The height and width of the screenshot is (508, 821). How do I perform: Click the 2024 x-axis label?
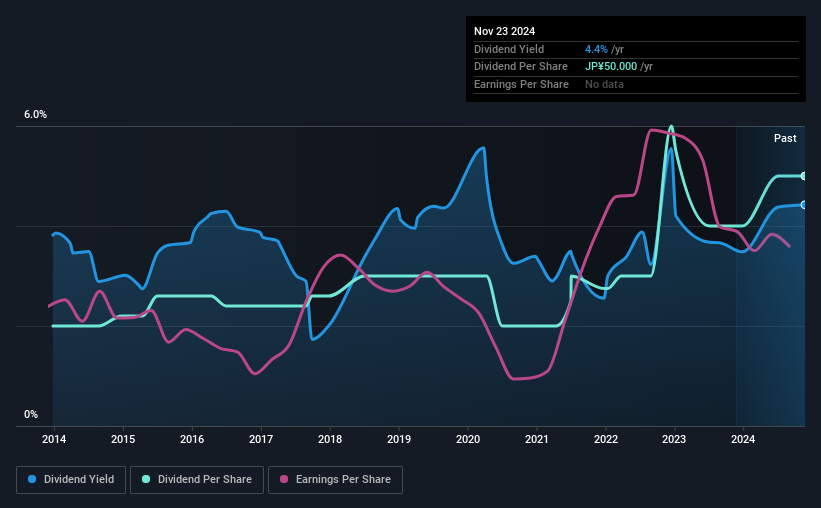tap(743, 439)
